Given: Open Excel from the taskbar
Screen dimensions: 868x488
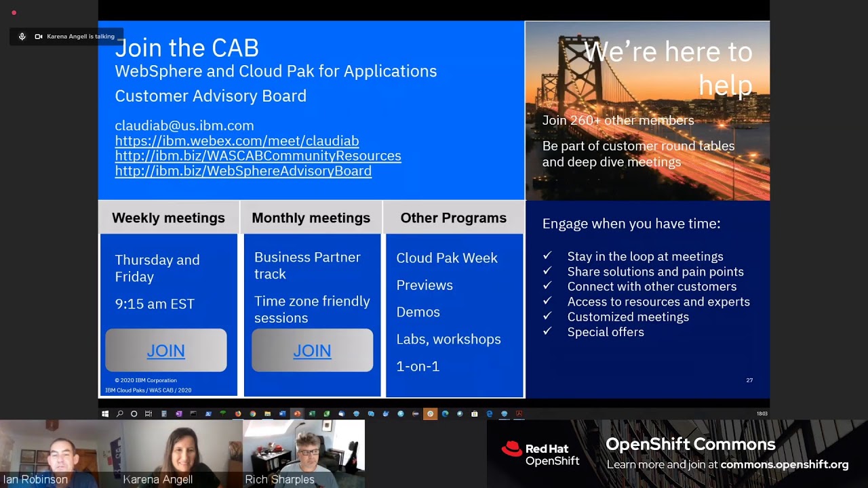Looking at the screenshot, I should click(312, 413).
